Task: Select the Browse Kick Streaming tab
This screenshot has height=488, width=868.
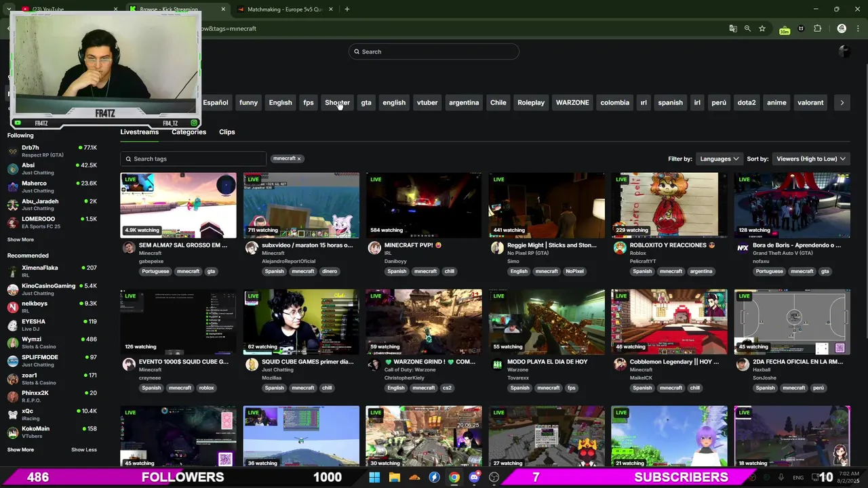Action: click(178, 9)
